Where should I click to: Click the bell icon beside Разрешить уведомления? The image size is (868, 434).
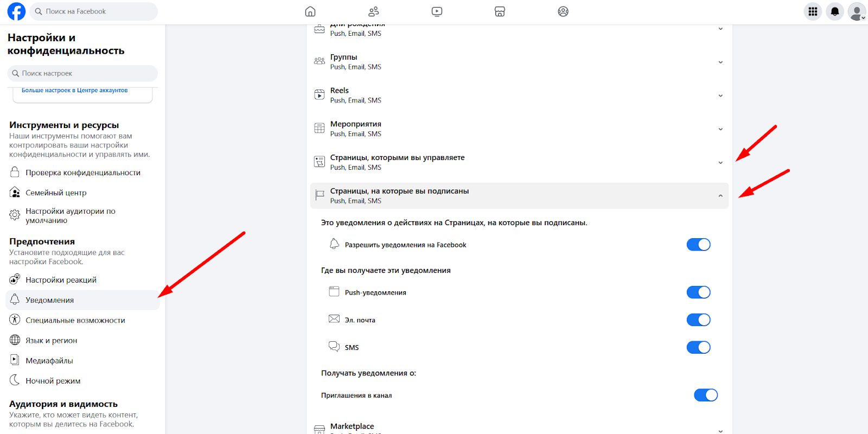tap(334, 244)
